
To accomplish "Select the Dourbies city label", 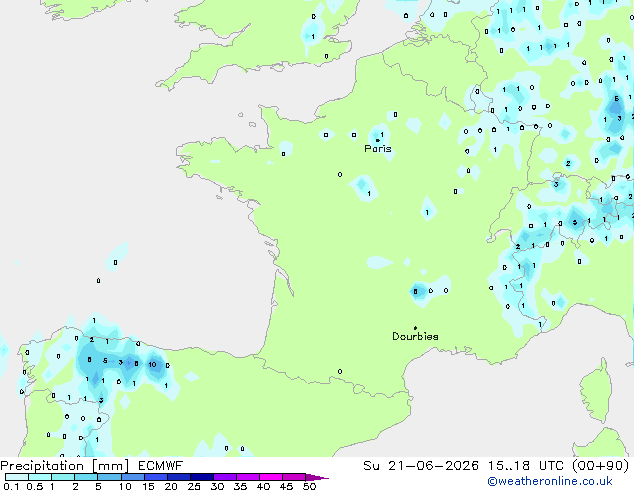I will pyautogui.click(x=415, y=336).
